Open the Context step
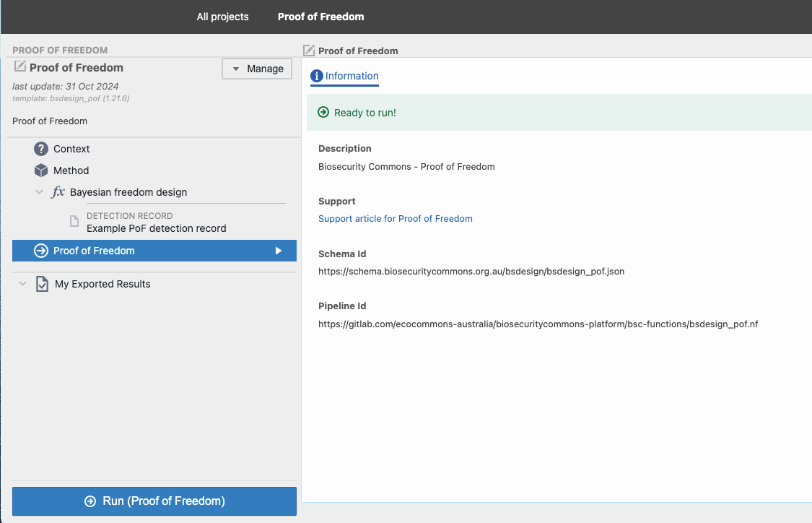Image resolution: width=812 pixels, height=523 pixels. tap(71, 149)
